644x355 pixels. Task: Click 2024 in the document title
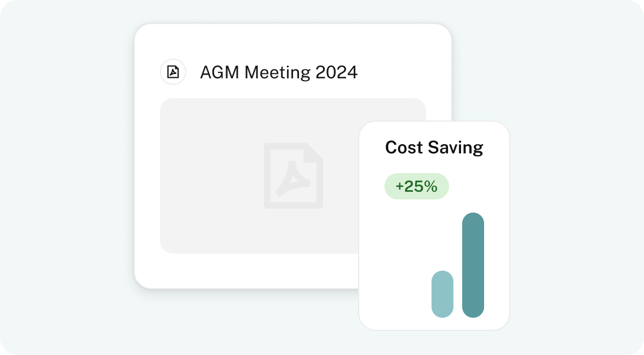click(x=336, y=72)
